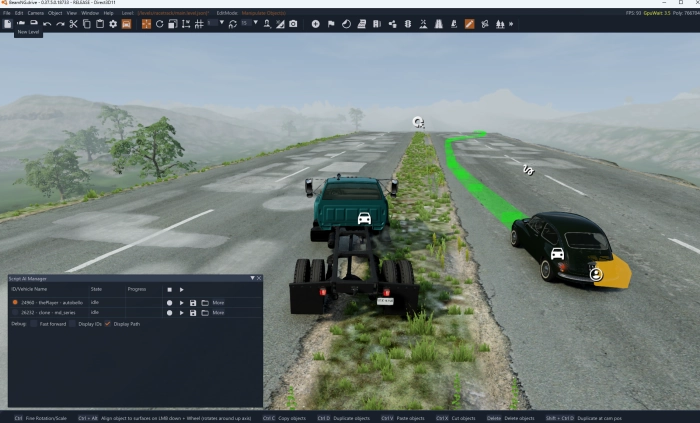Viewport: 700px width, 423px height.
Task: Select the clone md_series vehicle radio button
Action: click(x=15, y=312)
